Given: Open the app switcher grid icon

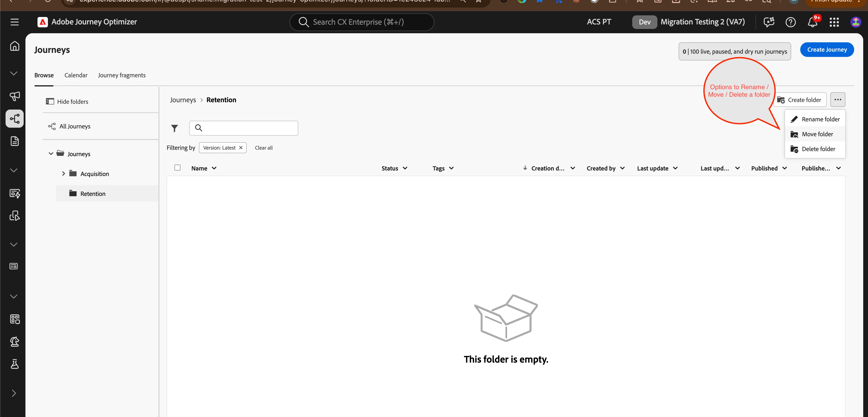Looking at the screenshot, I should click(x=834, y=22).
